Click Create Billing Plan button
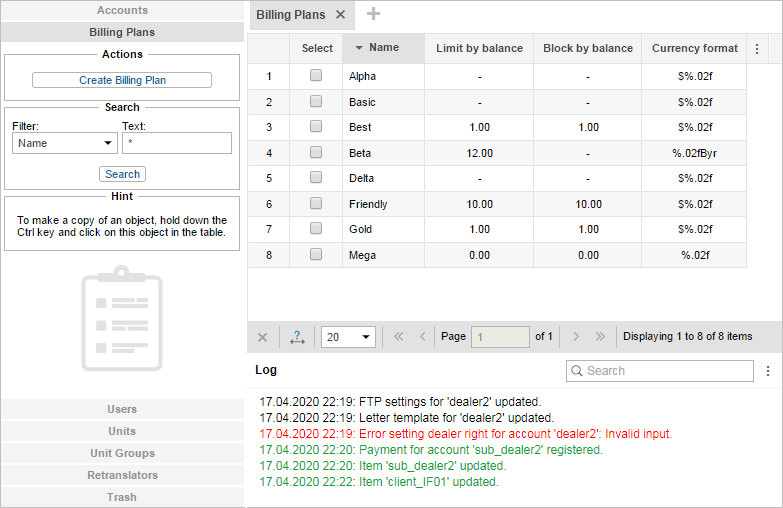783x508 pixels. click(x=122, y=80)
